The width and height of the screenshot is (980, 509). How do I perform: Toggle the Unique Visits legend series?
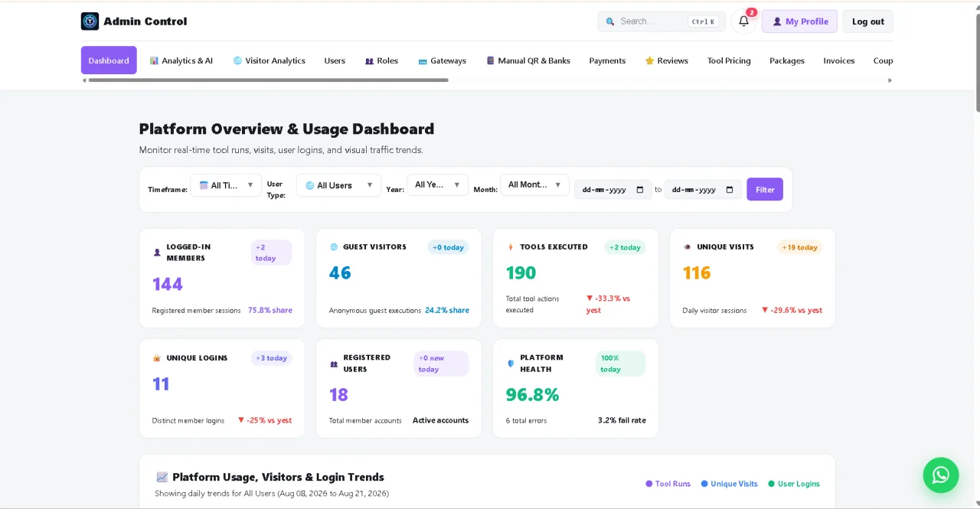coord(730,484)
